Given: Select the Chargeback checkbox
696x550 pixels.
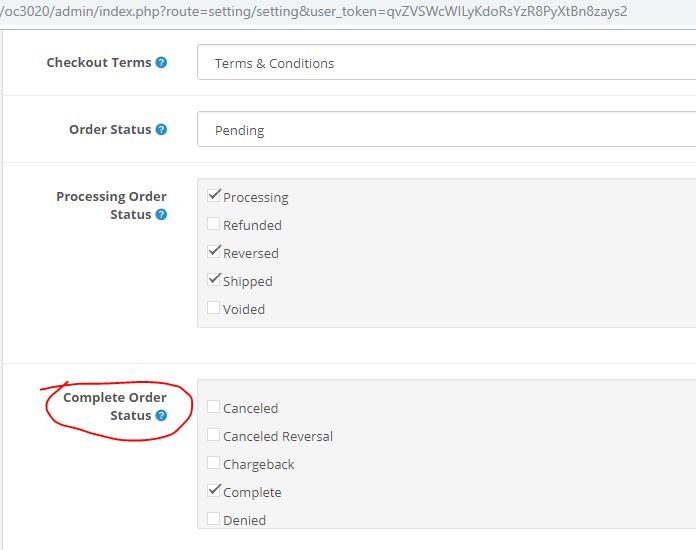Looking at the screenshot, I should pyautogui.click(x=214, y=462).
